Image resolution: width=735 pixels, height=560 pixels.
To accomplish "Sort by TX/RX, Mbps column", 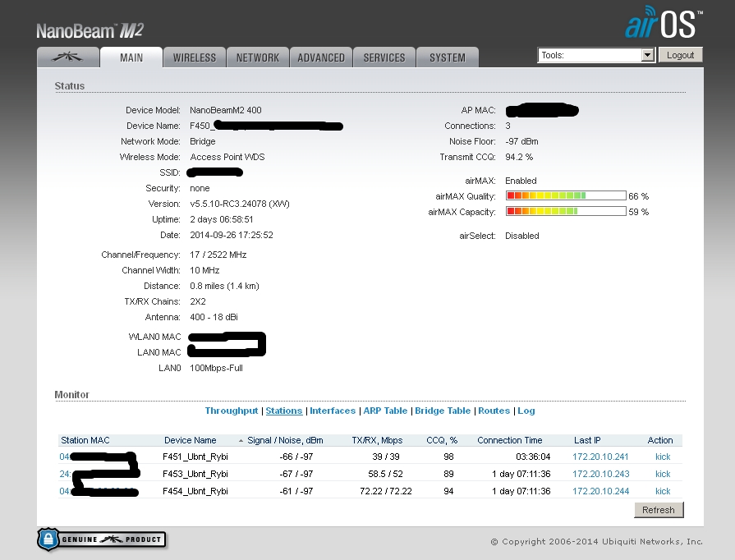I will pyautogui.click(x=377, y=440).
